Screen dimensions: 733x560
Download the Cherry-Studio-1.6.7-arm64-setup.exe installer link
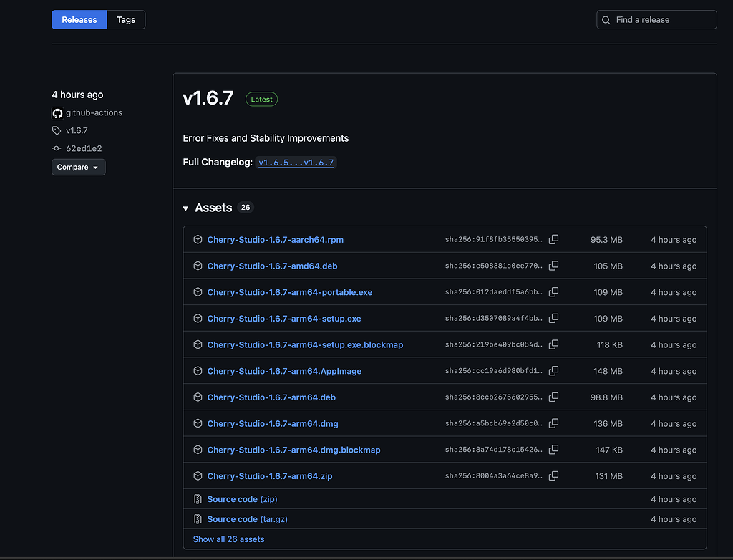284,318
